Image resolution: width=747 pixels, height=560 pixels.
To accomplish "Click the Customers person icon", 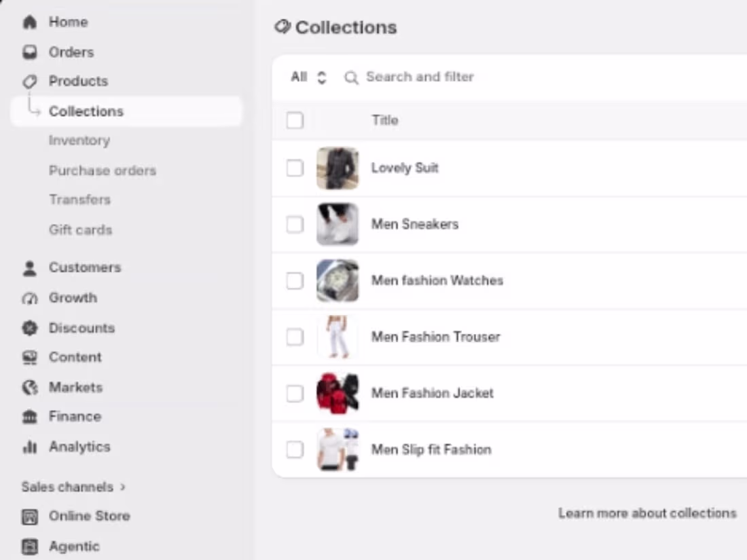I will click(29, 268).
